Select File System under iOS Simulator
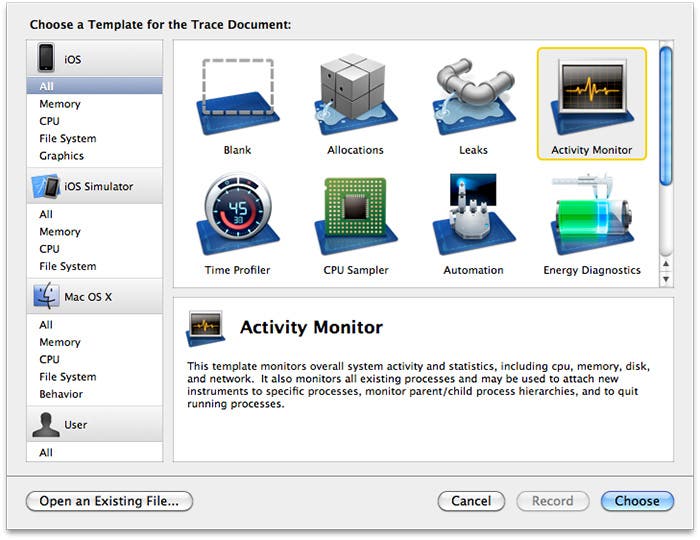Image resolution: width=700 pixels, height=540 pixels. pyautogui.click(x=94, y=266)
